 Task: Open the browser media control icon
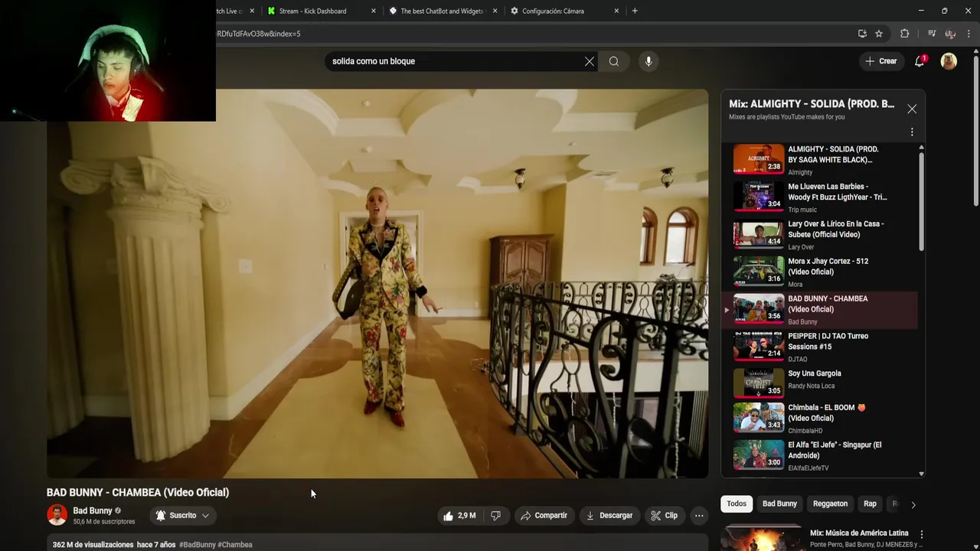[x=932, y=34]
